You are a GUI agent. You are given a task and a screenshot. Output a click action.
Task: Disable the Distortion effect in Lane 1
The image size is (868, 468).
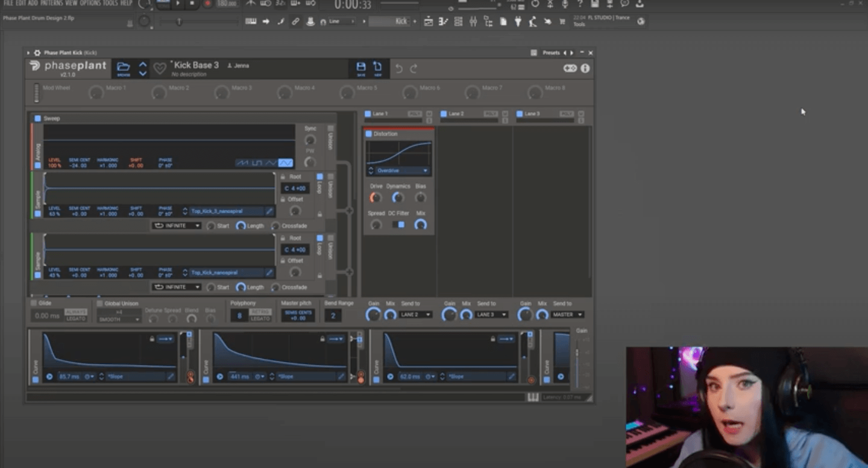click(369, 134)
